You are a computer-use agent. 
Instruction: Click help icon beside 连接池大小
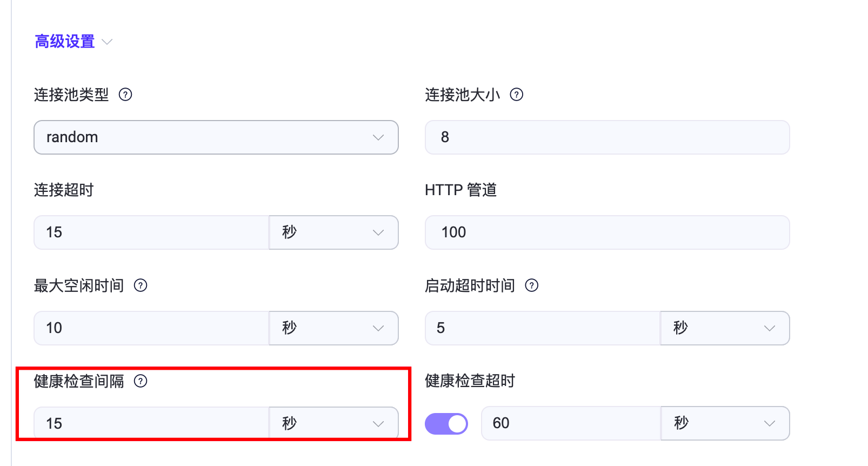(x=517, y=95)
